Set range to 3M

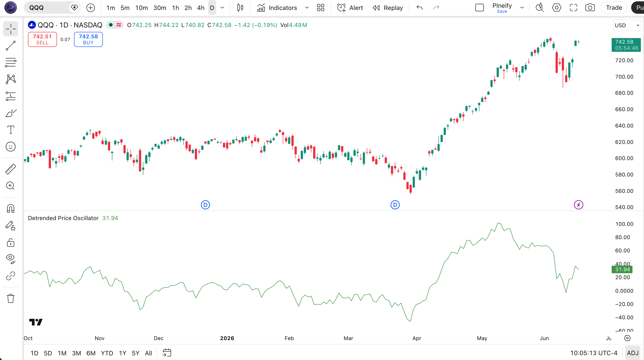[x=76, y=353]
